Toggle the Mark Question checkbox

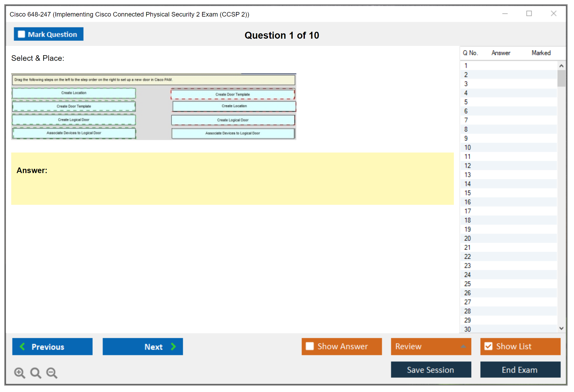click(21, 34)
